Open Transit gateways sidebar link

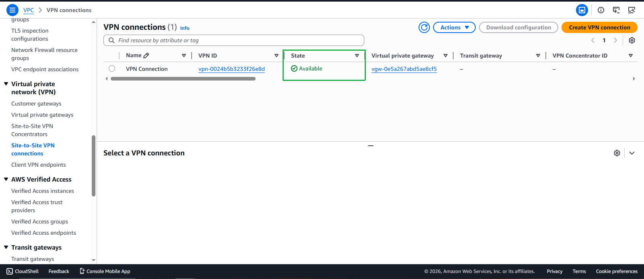(33, 259)
